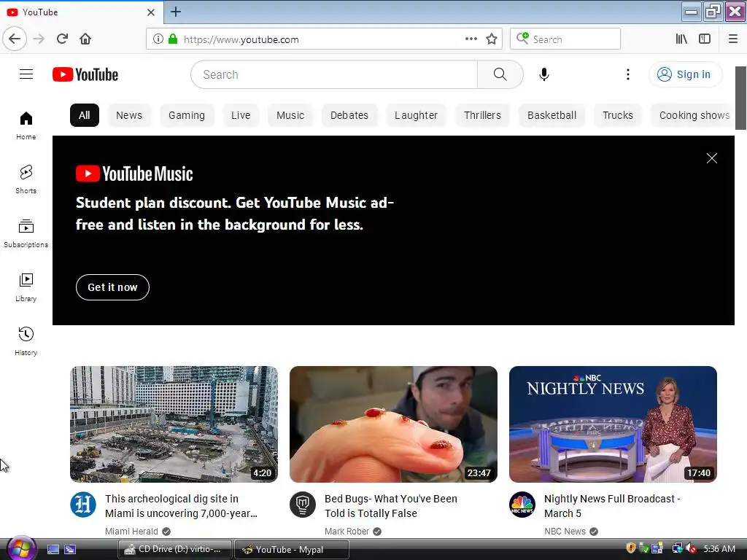Show site information icon in address bar
Image resolution: width=747 pixels, height=560 pixels.
(x=158, y=39)
